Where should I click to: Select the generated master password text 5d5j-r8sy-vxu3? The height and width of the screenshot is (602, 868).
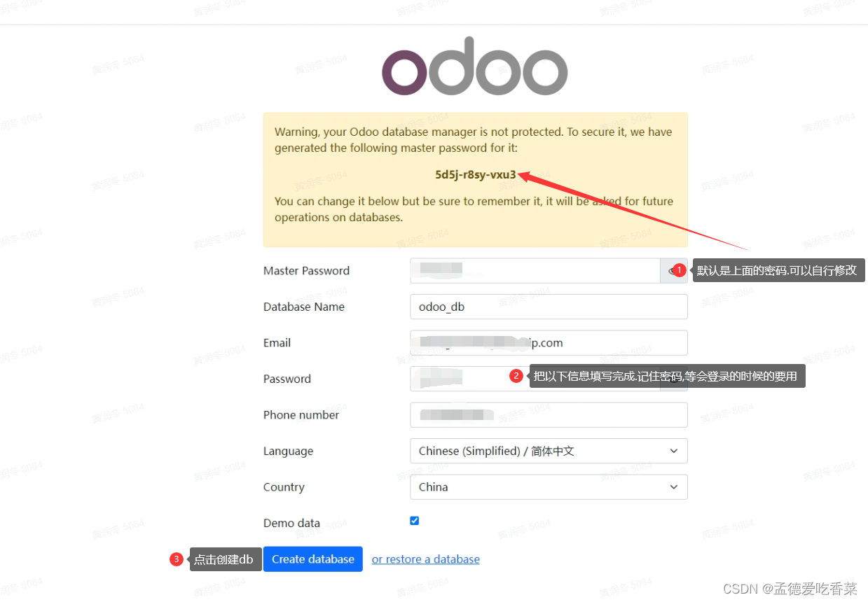coord(476,174)
